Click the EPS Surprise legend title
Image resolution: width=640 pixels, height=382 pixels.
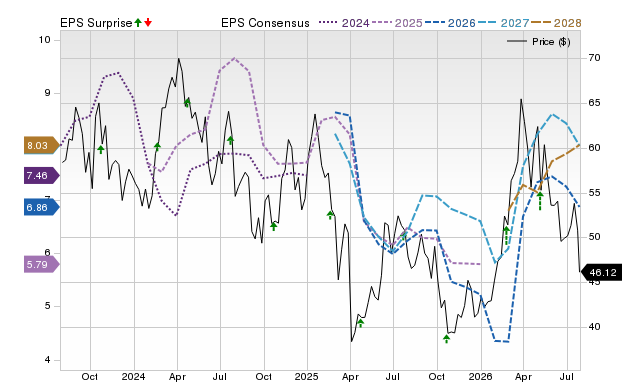pyautogui.click(x=96, y=23)
